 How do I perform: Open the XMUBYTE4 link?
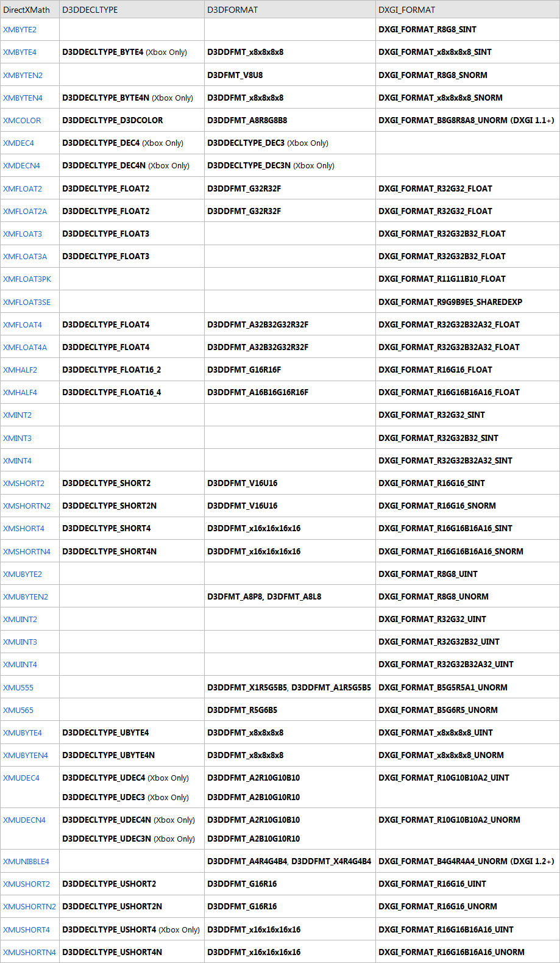coord(23,732)
